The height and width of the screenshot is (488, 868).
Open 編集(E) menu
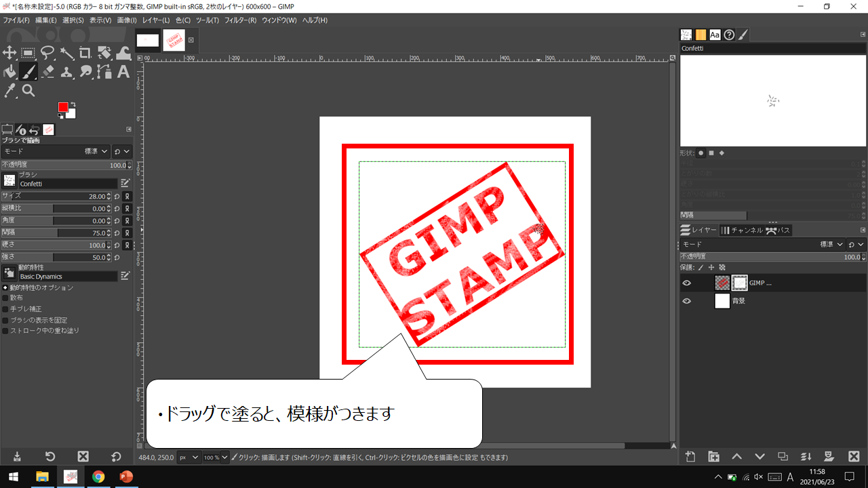[x=46, y=20]
